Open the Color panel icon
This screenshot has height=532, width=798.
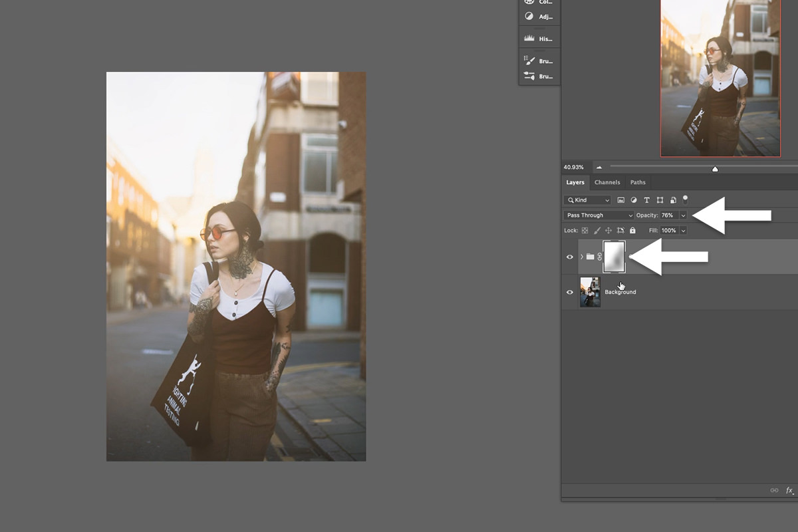[x=530, y=3]
